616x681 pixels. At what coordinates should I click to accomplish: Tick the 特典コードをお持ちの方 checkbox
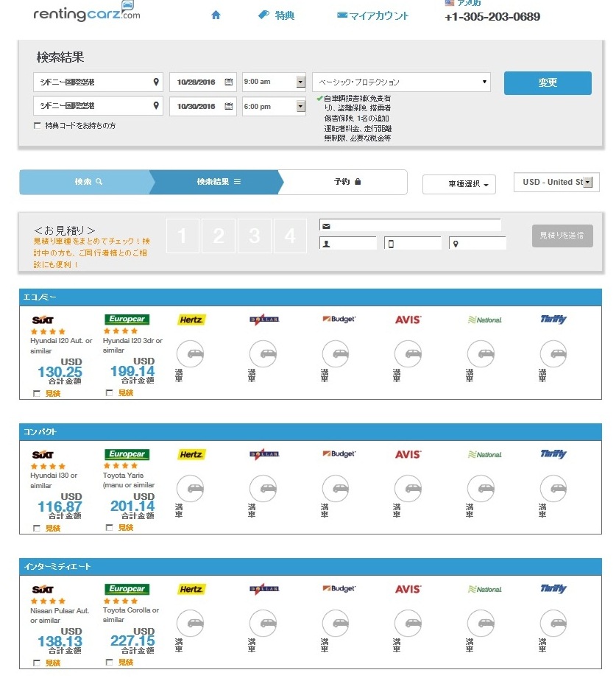37,125
